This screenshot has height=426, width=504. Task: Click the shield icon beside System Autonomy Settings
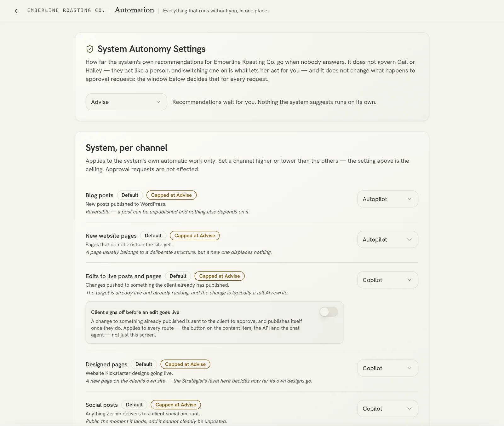pyautogui.click(x=90, y=49)
